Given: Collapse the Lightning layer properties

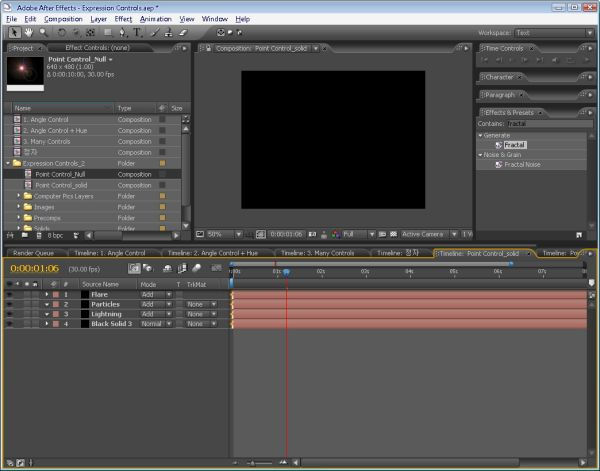Looking at the screenshot, I should [47, 314].
